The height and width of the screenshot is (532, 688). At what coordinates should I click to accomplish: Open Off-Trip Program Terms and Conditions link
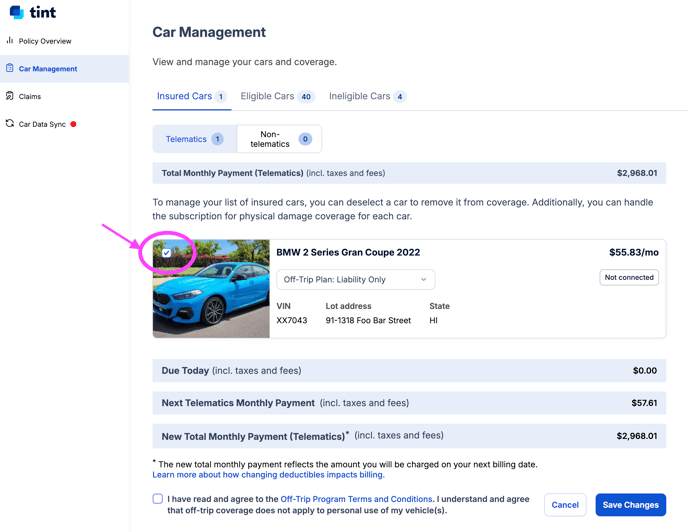click(356, 499)
